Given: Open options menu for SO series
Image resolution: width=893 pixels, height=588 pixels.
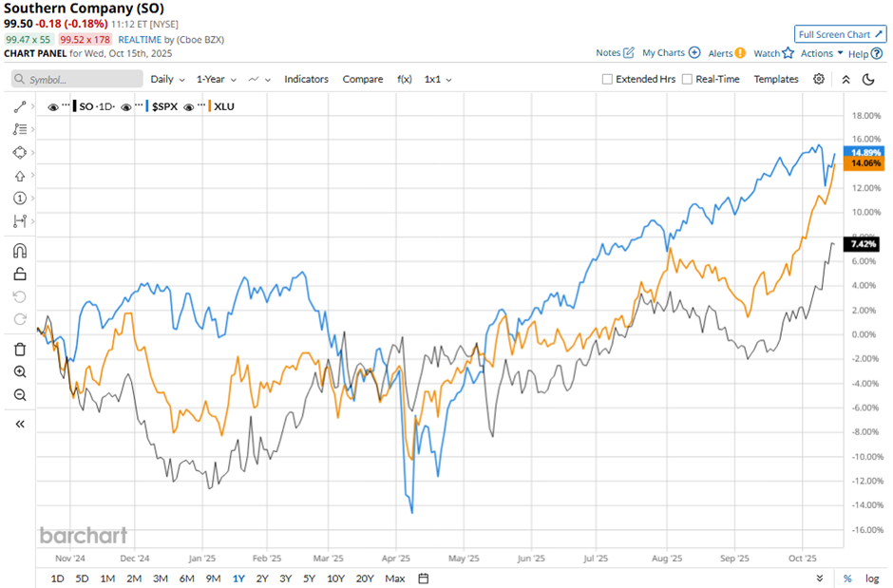Looking at the screenshot, I should (66, 105).
